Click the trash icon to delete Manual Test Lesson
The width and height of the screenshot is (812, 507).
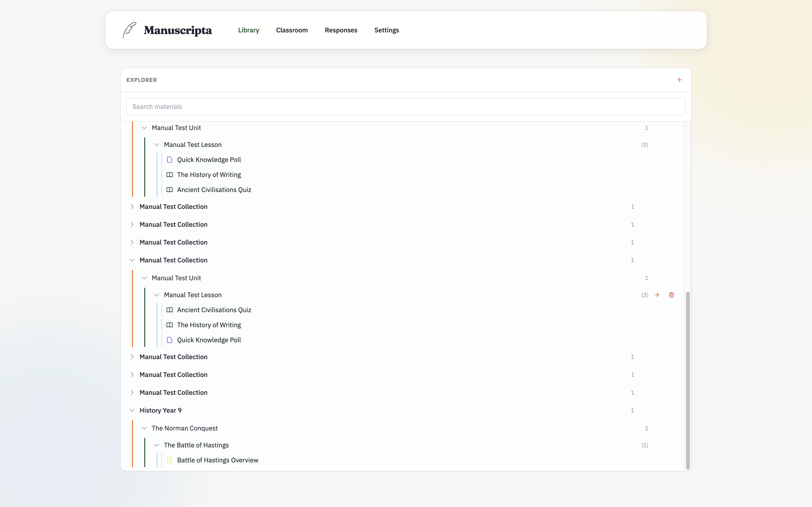pos(671,295)
